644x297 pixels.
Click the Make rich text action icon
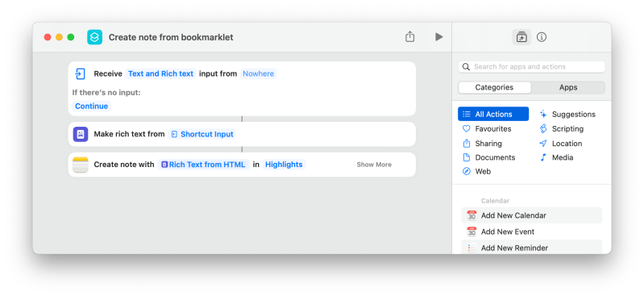pyautogui.click(x=81, y=134)
